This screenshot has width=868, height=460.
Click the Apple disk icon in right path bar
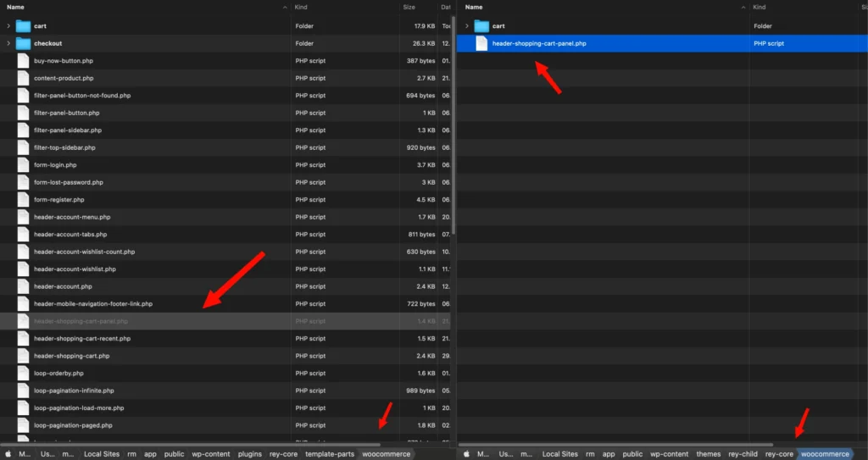[467, 454]
